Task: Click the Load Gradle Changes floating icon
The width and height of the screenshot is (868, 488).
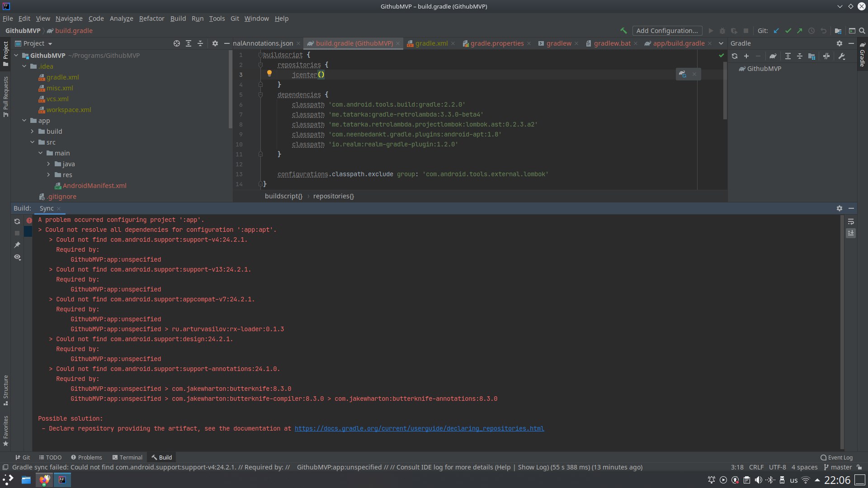Action: (x=683, y=74)
